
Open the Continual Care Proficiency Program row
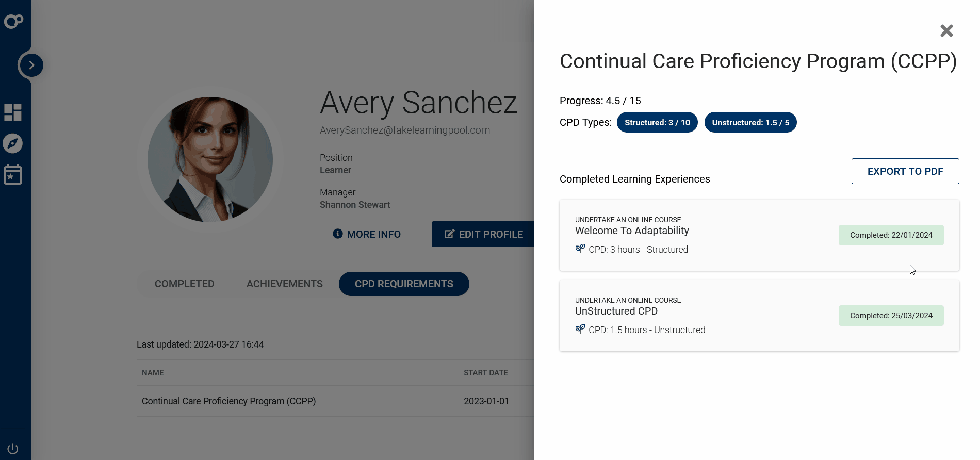point(228,401)
